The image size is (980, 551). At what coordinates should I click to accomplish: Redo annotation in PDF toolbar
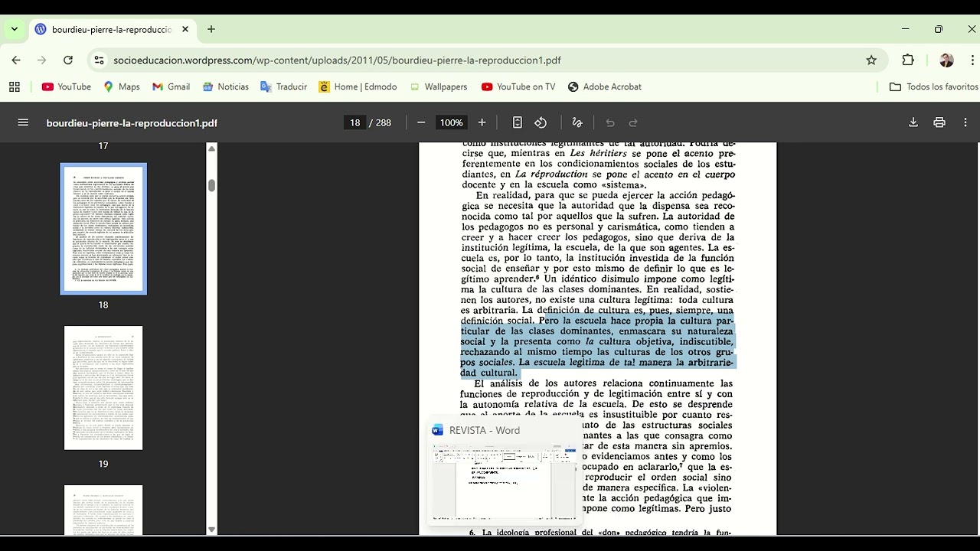pyautogui.click(x=633, y=122)
